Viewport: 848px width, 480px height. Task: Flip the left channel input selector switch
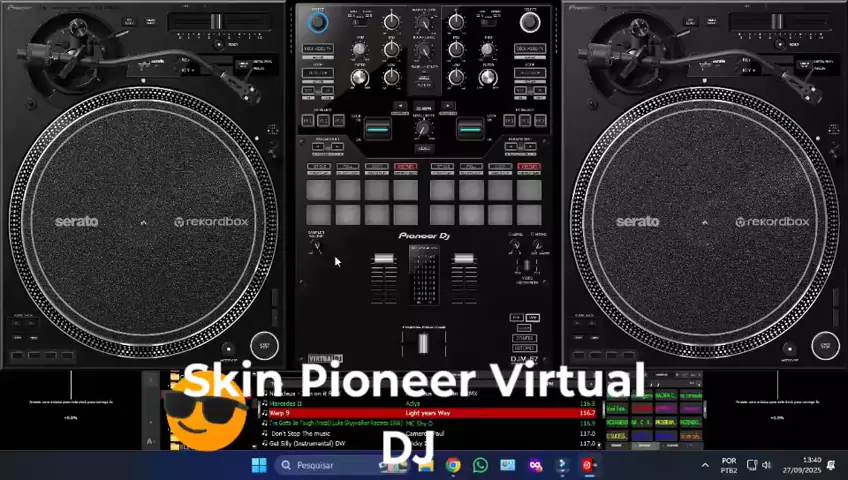pyautogui.click(x=359, y=23)
